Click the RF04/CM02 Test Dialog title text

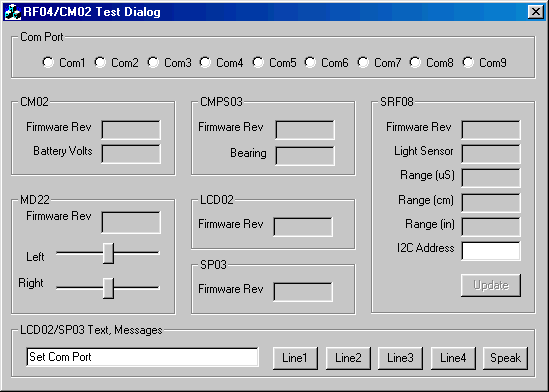(x=92, y=12)
